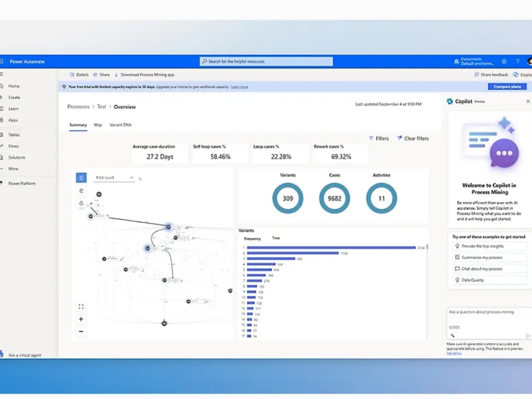The image size is (532, 399).
Task: Close the Copilot panel
Action: coord(528,102)
